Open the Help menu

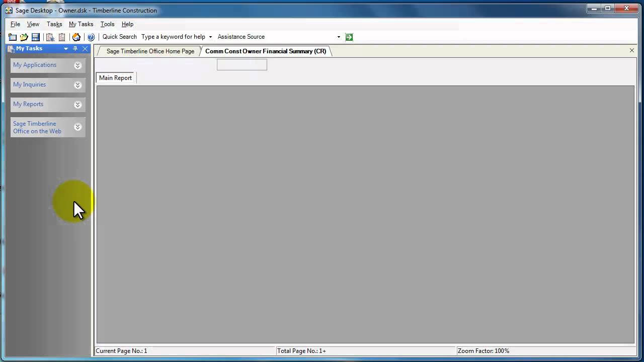click(127, 24)
